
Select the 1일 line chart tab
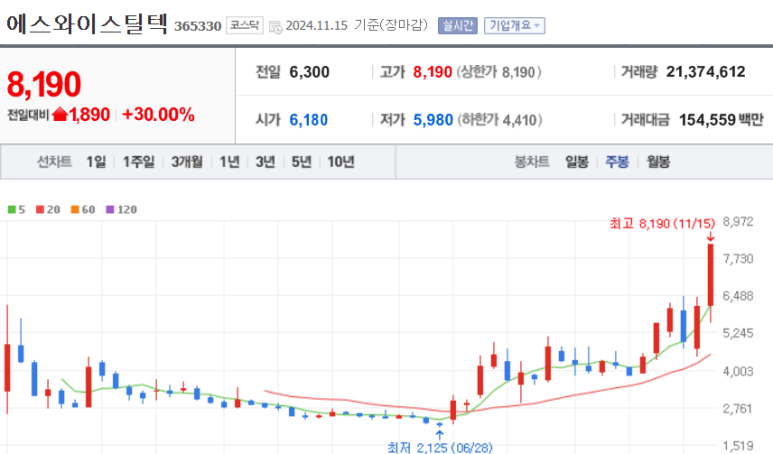(x=96, y=162)
